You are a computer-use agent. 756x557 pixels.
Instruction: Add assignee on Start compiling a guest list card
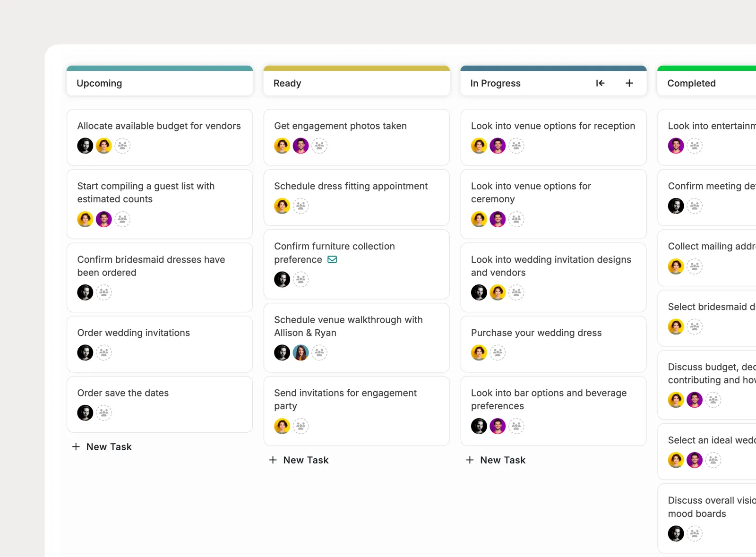coord(122,219)
